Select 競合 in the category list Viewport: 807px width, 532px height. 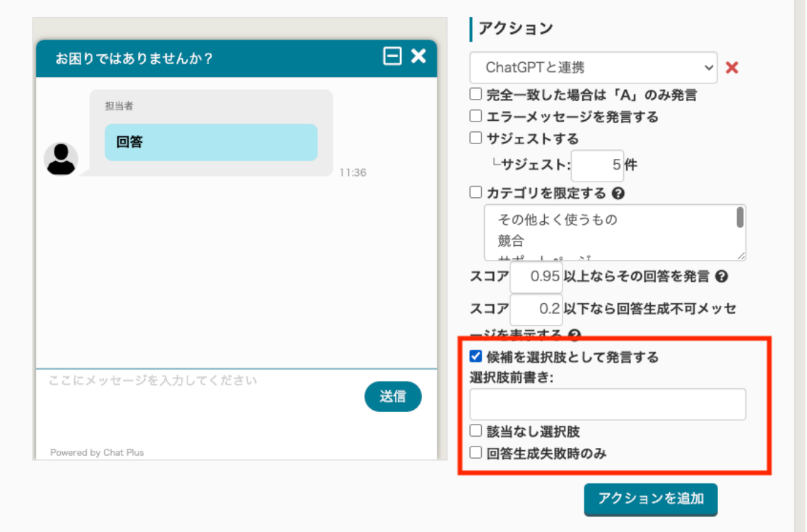point(512,241)
